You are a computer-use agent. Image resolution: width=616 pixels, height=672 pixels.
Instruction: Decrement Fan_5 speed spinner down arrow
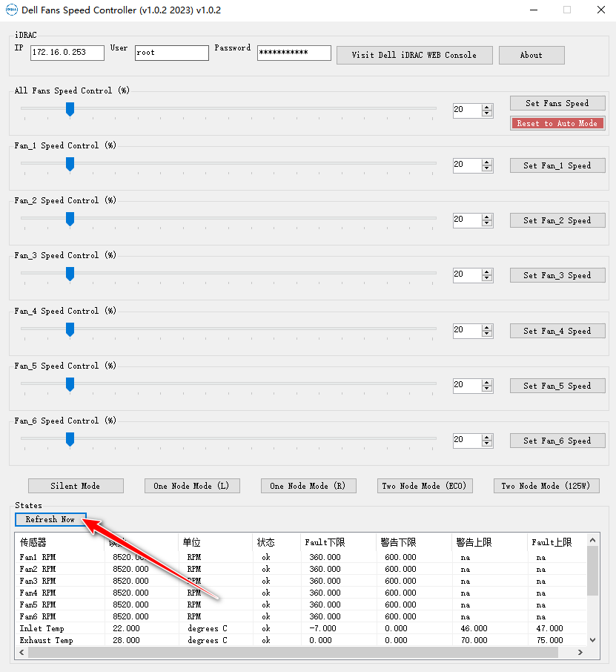coord(486,389)
